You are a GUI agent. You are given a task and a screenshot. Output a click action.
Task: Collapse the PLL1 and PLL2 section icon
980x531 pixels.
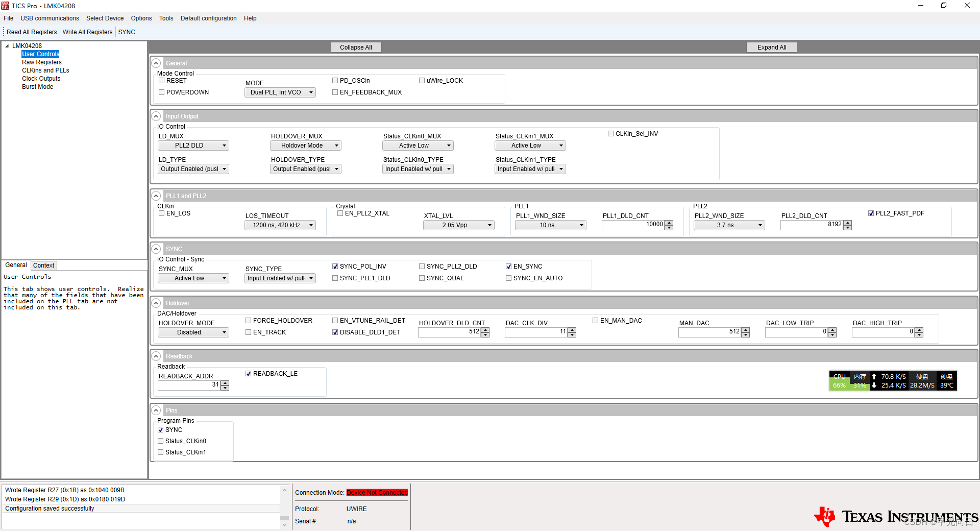[x=156, y=196]
